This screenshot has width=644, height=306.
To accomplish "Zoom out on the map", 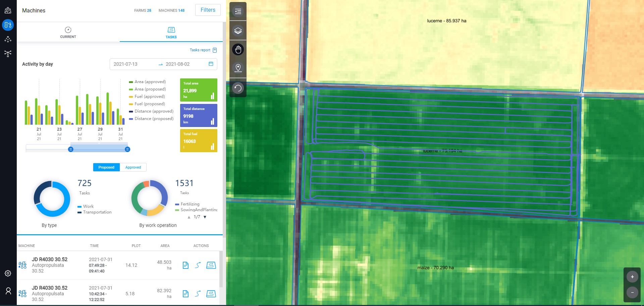I will tap(632, 292).
